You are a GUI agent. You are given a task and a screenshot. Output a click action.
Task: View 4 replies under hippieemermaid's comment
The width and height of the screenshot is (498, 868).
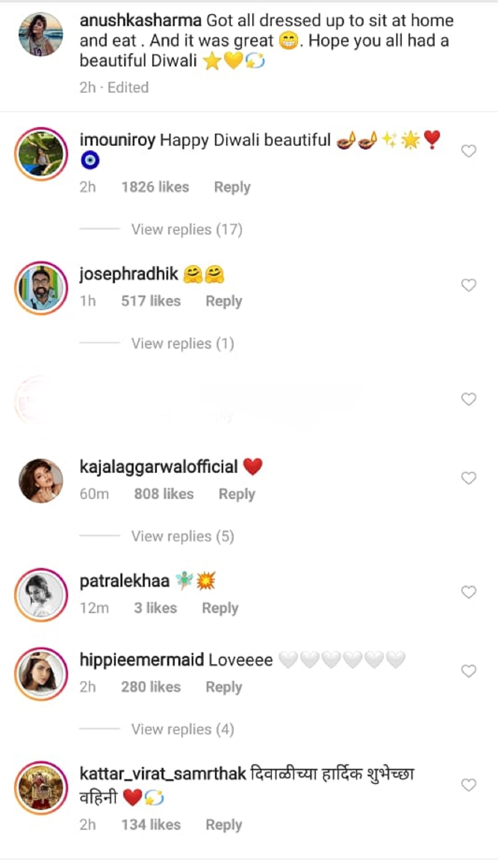[183, 729]
